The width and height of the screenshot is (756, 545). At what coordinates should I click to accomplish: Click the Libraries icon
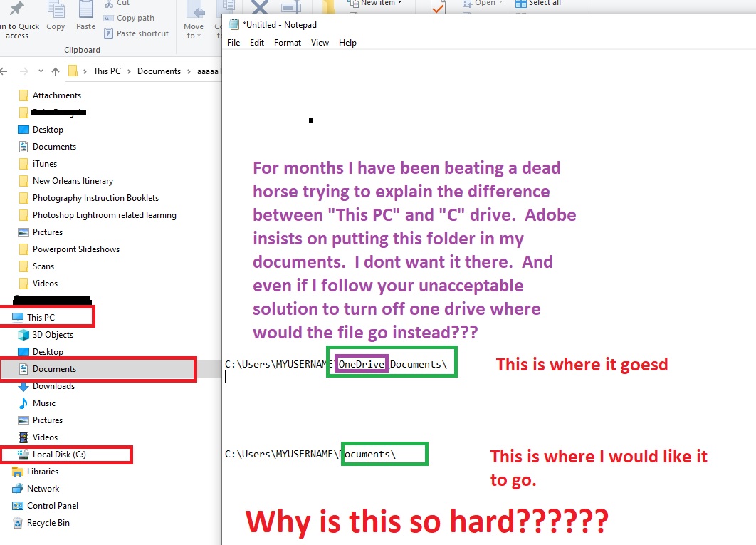(18, 472)
